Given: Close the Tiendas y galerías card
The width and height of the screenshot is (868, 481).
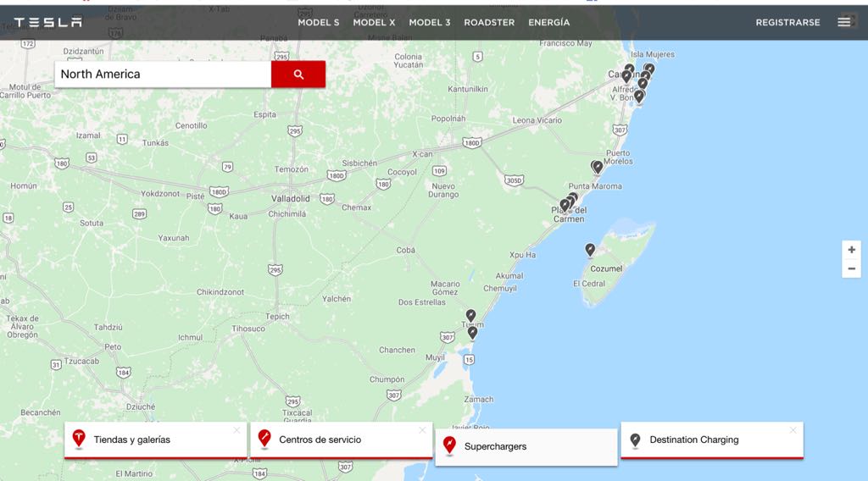Looking at the screenshot, I should click(x=236, y=430).
